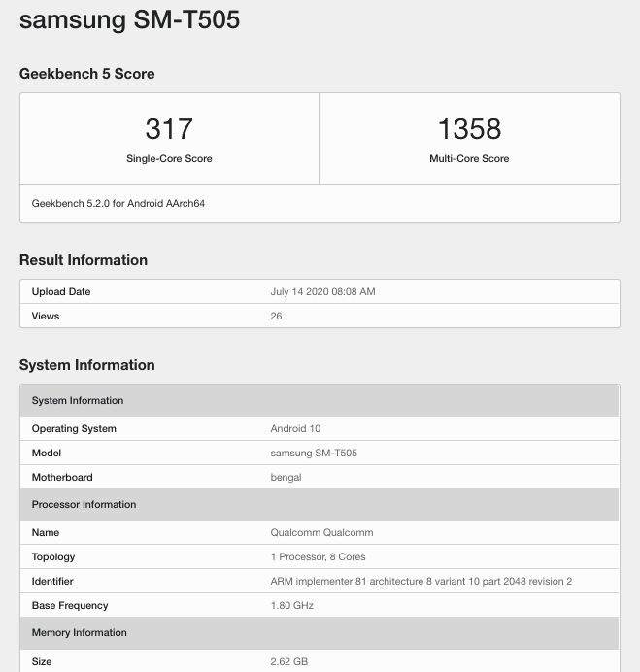Click the single-core score 317
The image size is (640, 672).
pos(169,128)
